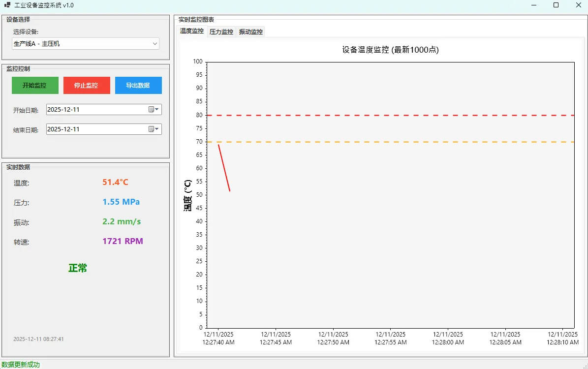Viewport: 588px width, 369px height.
Task: Click the 1721 RPM speed value
Action: [x=123, y=242]
